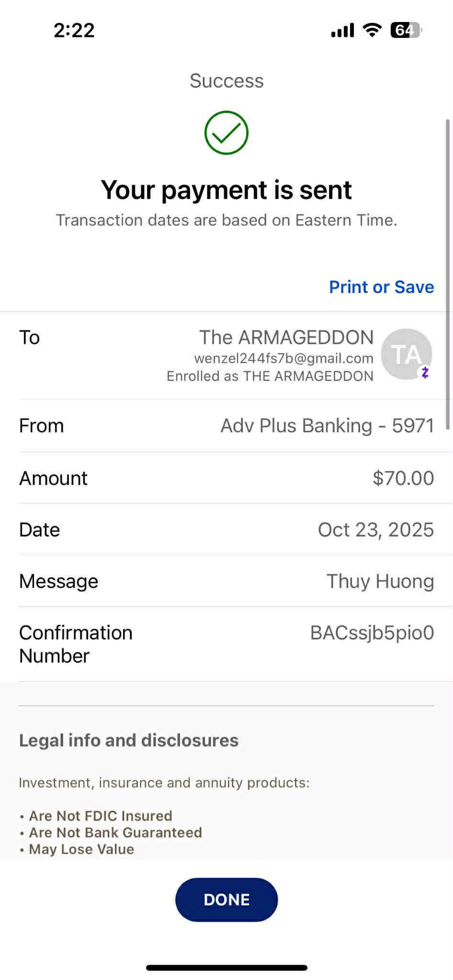Tap the confirmation number BACssjb5pio0
Viewport: 453px width, 980px height.
coord(372,633)
